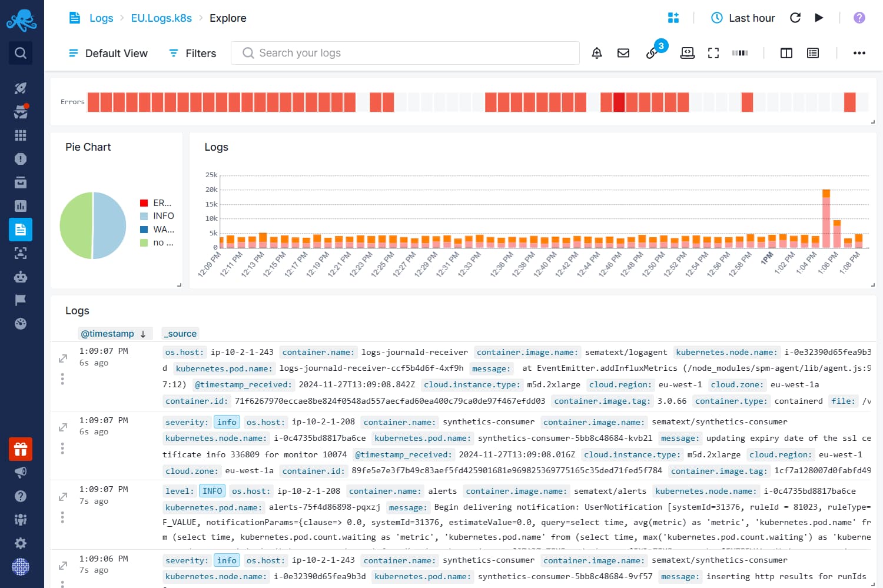Open the three-dot more options menu
Image resolution: width=883 pixels, height=588 pixels.
coord(859,53)
